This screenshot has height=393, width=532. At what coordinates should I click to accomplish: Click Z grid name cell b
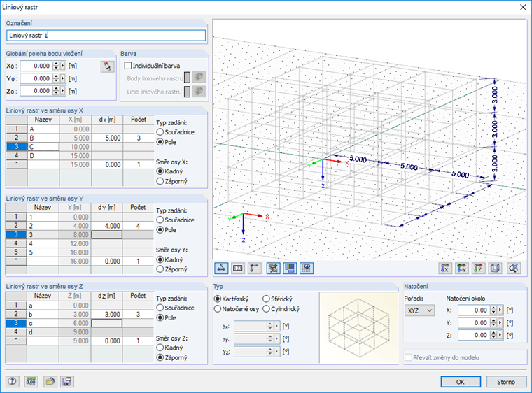click(43, 315)
